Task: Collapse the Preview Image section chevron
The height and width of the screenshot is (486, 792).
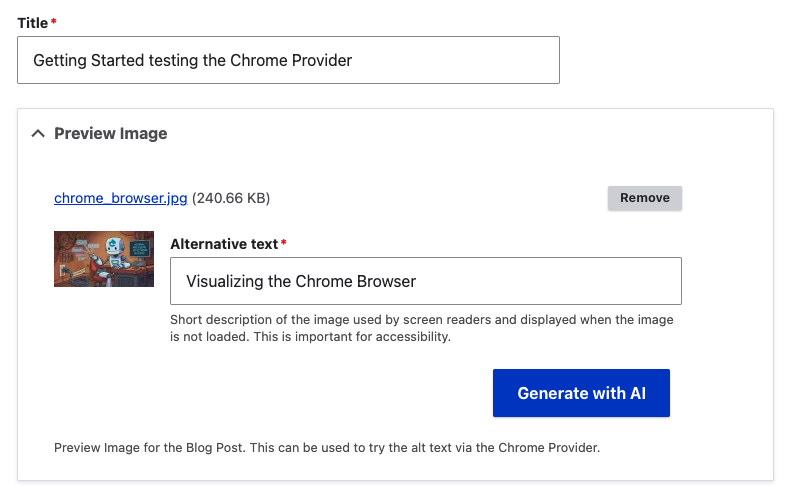Action: click(x=38, y=134)
